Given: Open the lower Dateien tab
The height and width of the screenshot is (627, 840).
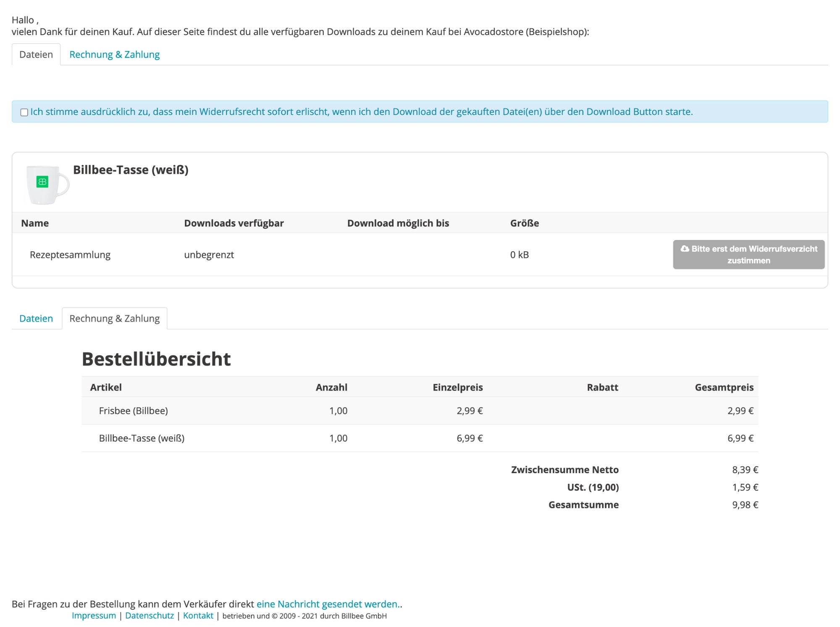Looking at the screenshot, I should pyautogui.click(x=36, y=319).
